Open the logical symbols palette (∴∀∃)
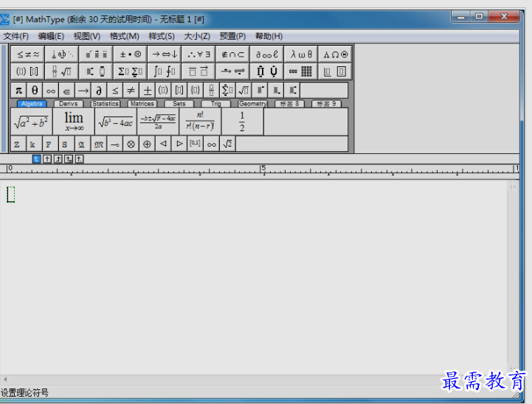The width and height of the screenshot is (532, 404). pos(198,55)
